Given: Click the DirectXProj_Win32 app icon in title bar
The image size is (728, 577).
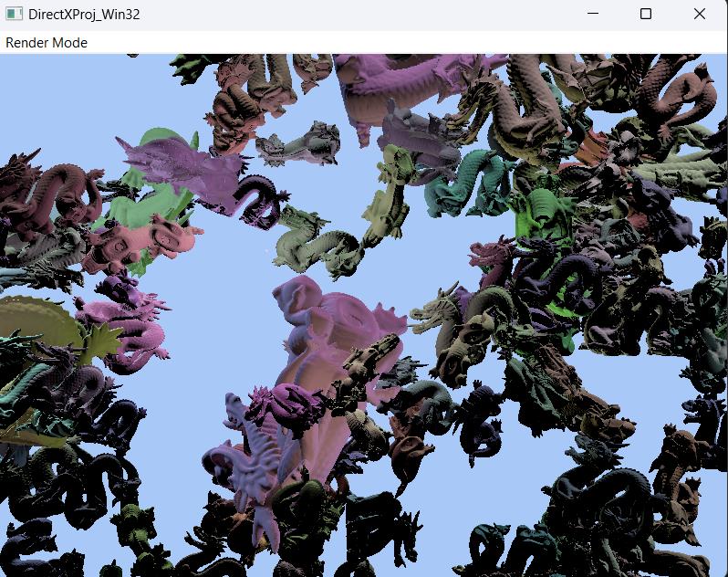Looking at the screenshot, I should (16, 15).
